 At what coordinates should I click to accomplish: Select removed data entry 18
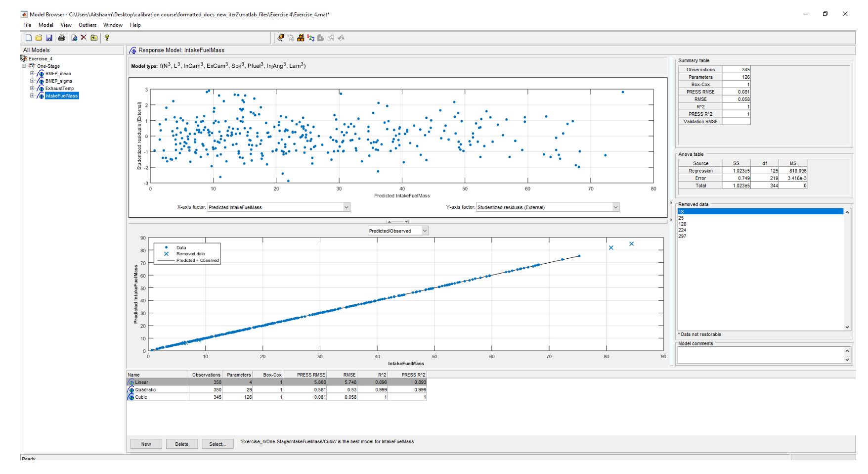760,212
